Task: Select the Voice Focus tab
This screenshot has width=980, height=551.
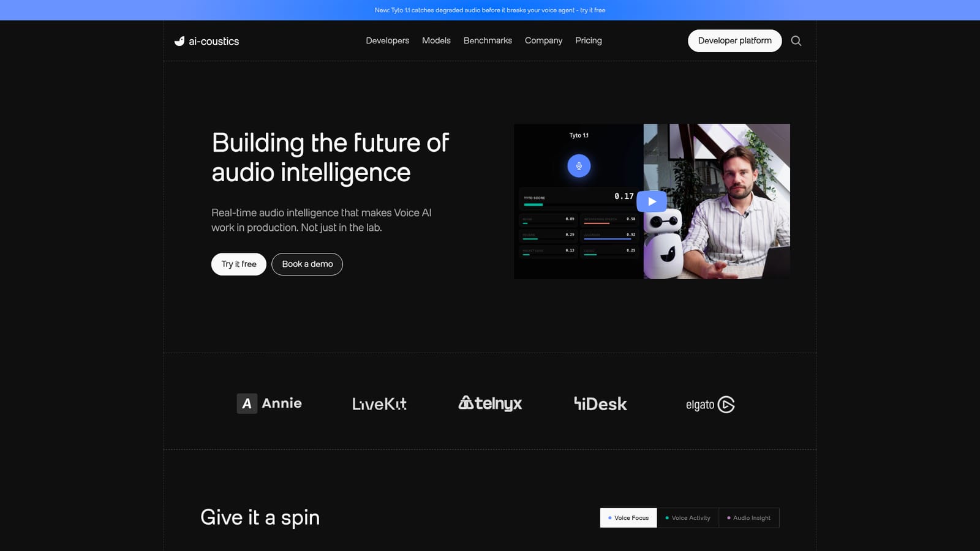Action: point(628,518)
